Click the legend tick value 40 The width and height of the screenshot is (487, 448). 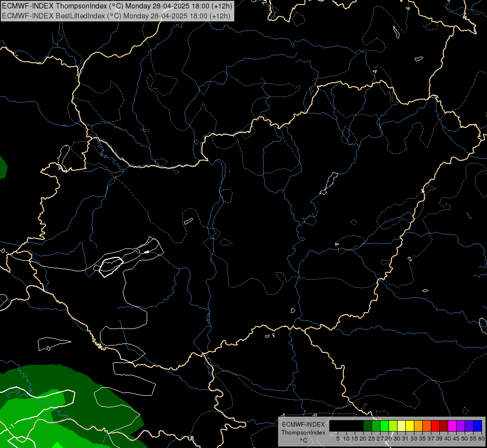[448, 439]
